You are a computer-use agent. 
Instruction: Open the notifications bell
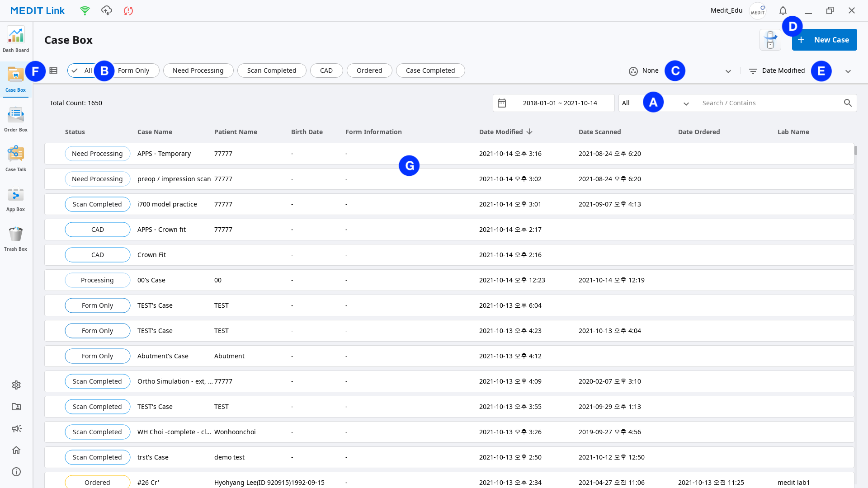783,10
